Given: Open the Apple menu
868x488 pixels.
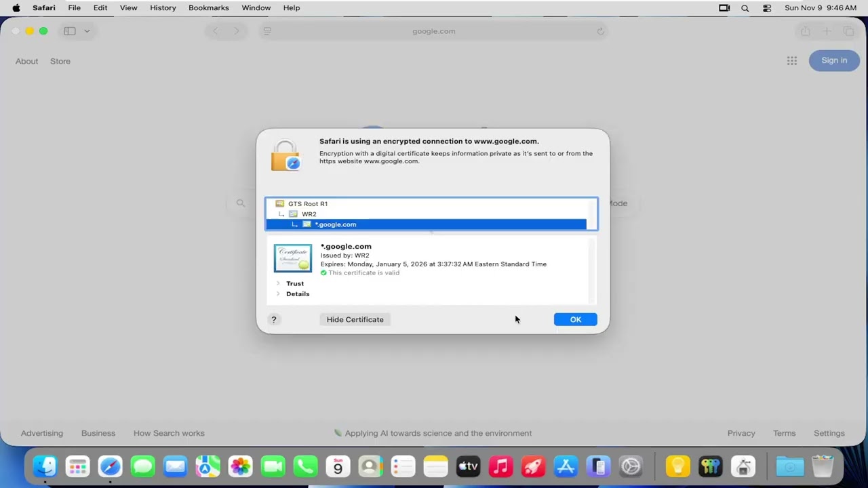Looking at the screenshot, I should point(16,7).
